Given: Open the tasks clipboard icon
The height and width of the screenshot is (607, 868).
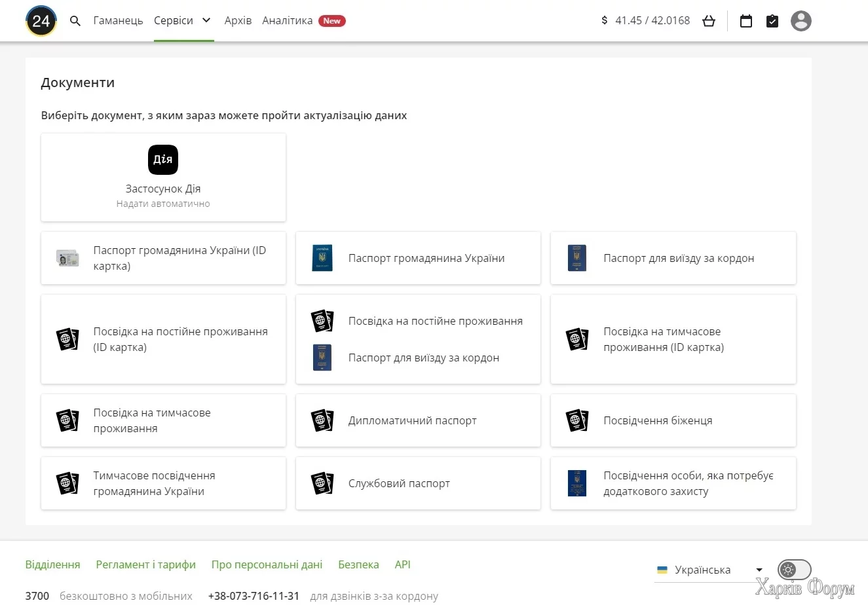Looking at the screenshot, I should [772, 21].
